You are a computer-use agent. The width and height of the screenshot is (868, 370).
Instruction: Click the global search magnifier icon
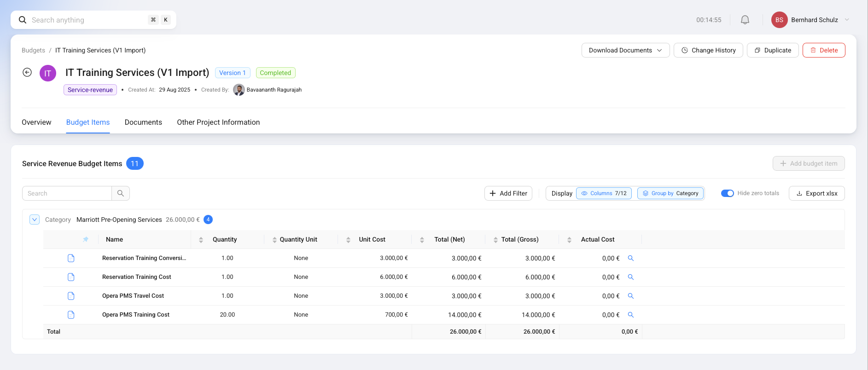23,20
